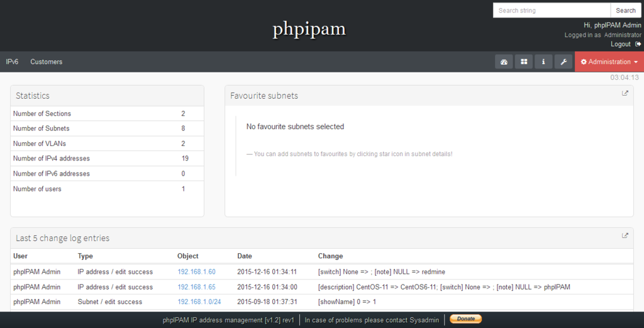Click the Last 5 change log entries heading
The width and height of the screenshot is (644, 328).
point(62,238)
